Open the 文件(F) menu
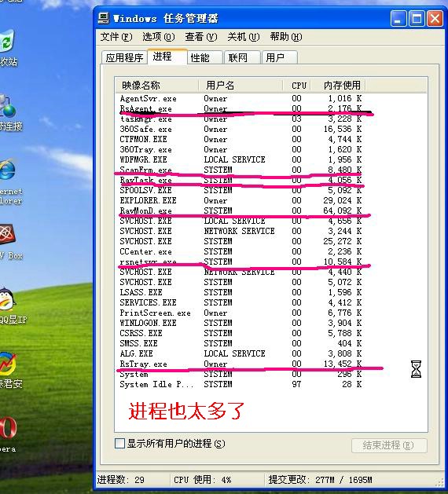 click(x=116, y=37)
